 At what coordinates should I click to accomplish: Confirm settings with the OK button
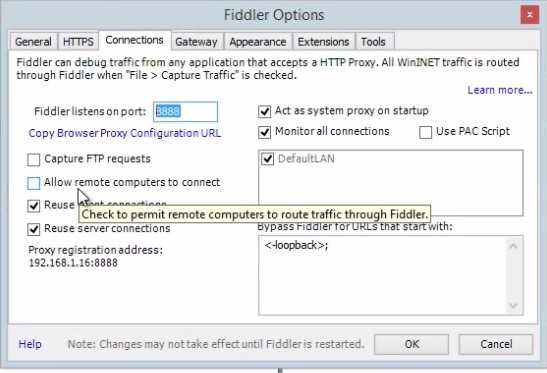coord(411,344)
